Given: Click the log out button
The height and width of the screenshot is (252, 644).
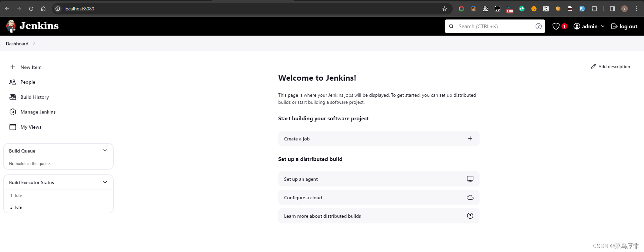Looking at the screenshot, I should pos(624,26).
